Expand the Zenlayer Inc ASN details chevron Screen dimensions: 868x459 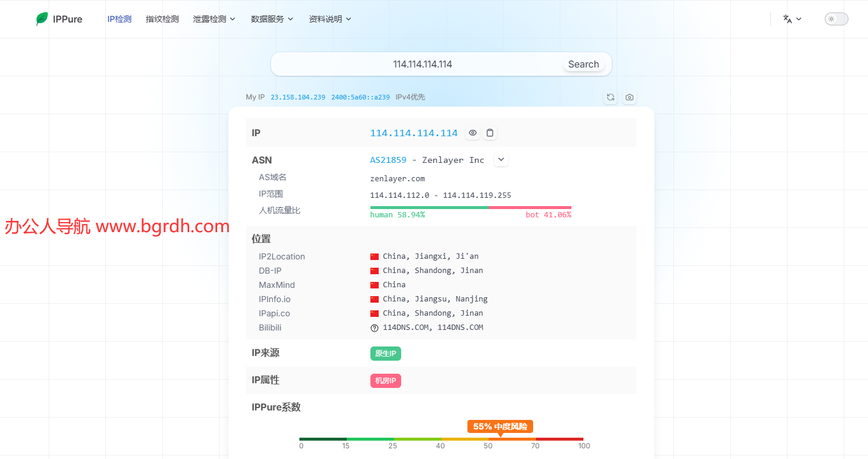click(x=501, y=160)
